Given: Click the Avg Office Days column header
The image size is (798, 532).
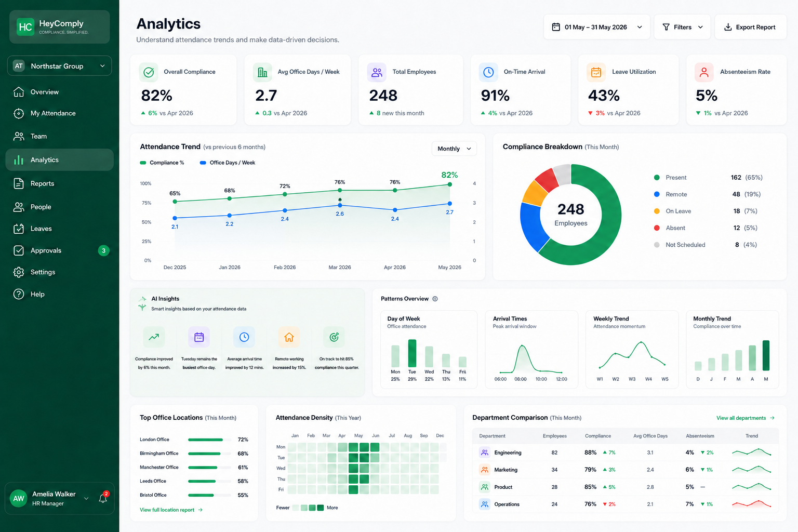Looking at the screenshot, I should coord(650,436).
